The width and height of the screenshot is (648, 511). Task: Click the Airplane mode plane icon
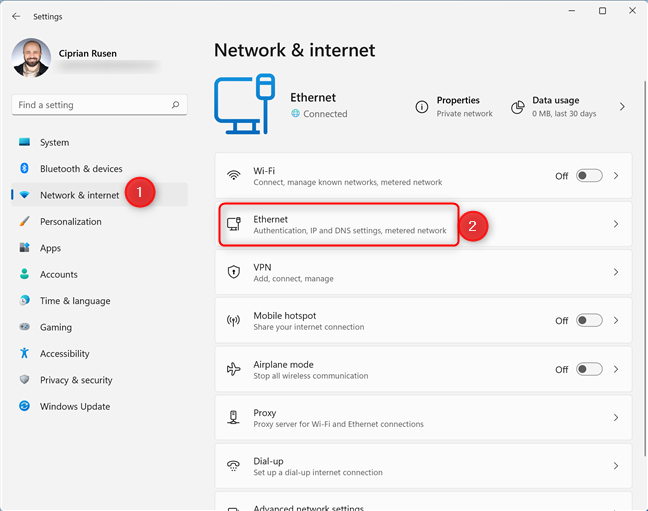pos(233,369)
